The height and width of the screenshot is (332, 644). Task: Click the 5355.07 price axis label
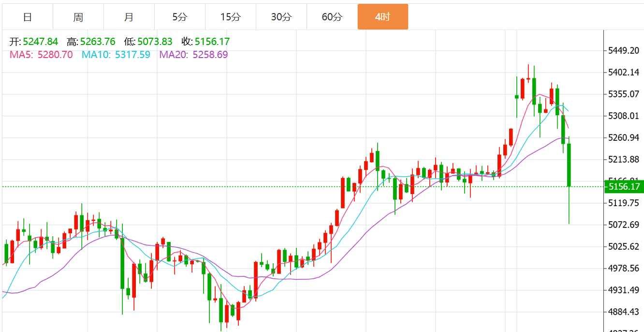point(624,94)
